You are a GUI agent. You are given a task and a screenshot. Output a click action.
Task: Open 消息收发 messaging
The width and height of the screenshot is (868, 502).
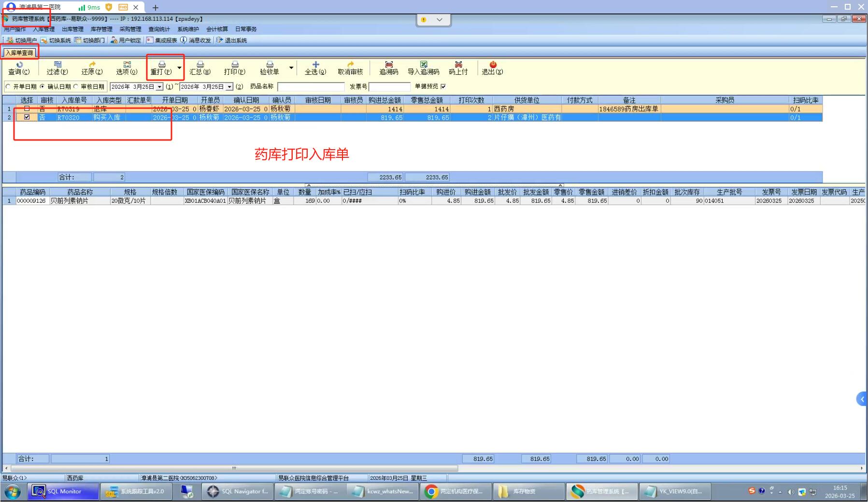pos(196,40)
